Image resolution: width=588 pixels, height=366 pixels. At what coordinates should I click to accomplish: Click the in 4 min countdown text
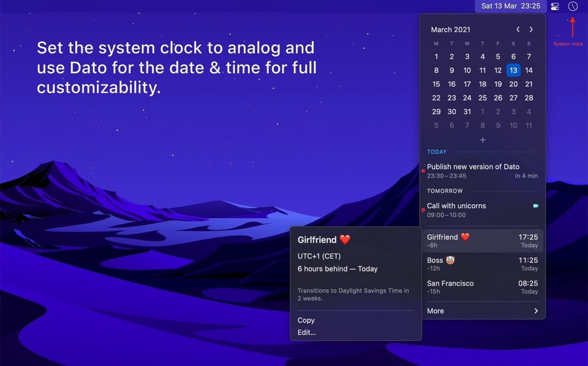(x=526, y=176)
